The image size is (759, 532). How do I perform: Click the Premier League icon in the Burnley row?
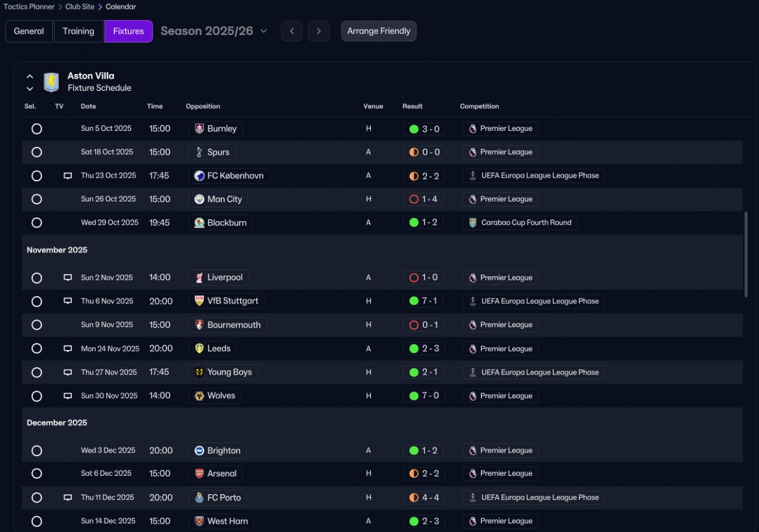(473, 129)
